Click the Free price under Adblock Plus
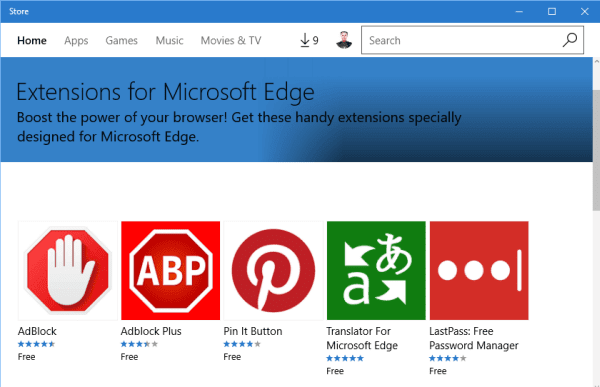Screen dimensions: 600x387 [129, 357]
